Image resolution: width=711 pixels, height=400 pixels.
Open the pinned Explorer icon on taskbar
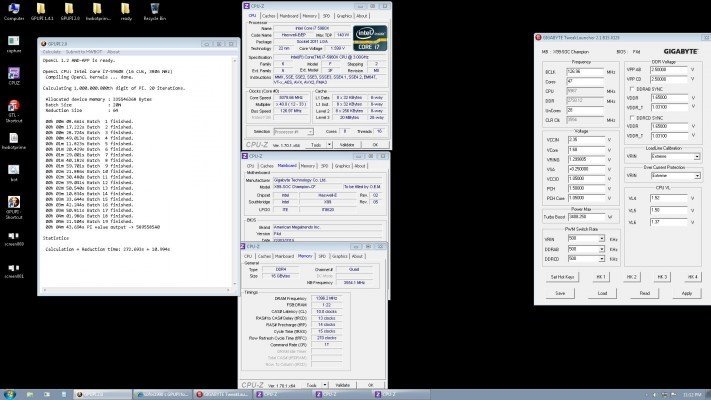(x=30, y=395)
